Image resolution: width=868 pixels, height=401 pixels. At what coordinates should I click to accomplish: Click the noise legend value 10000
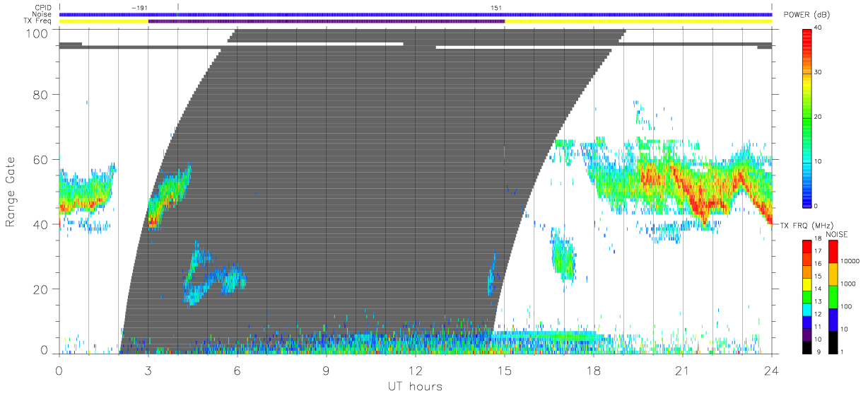pyautogui.click(x=852, y=260)
